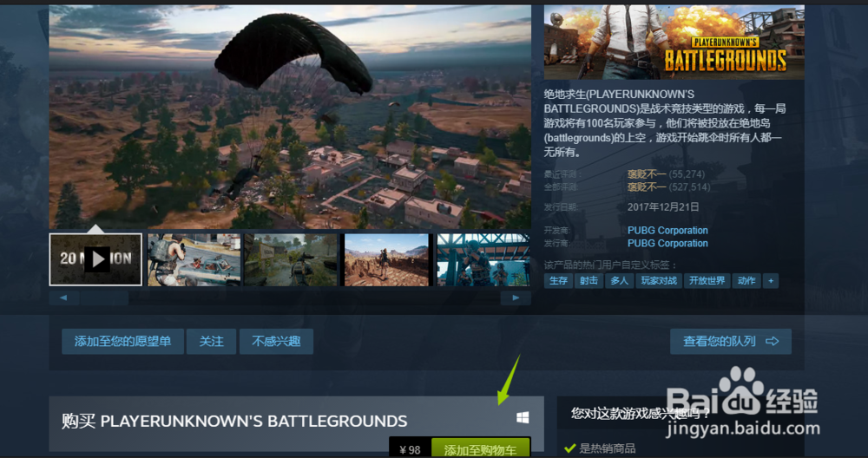Click 添加至您的愿望单 button

123,341
